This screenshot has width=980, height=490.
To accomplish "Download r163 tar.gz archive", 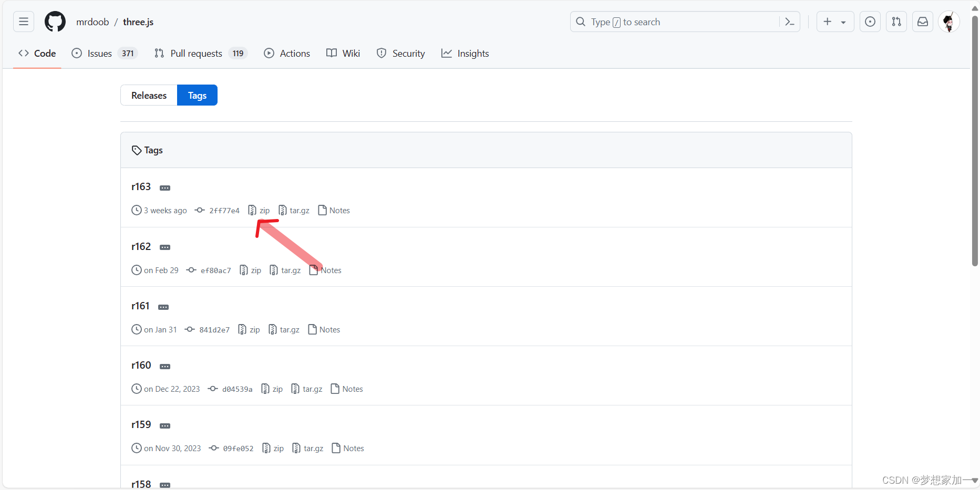I will 294,210.
